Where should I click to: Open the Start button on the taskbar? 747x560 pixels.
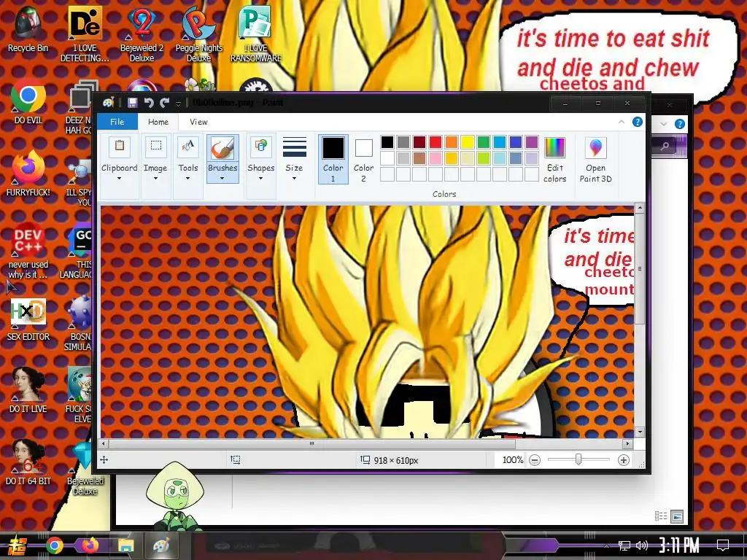[18, 545]
